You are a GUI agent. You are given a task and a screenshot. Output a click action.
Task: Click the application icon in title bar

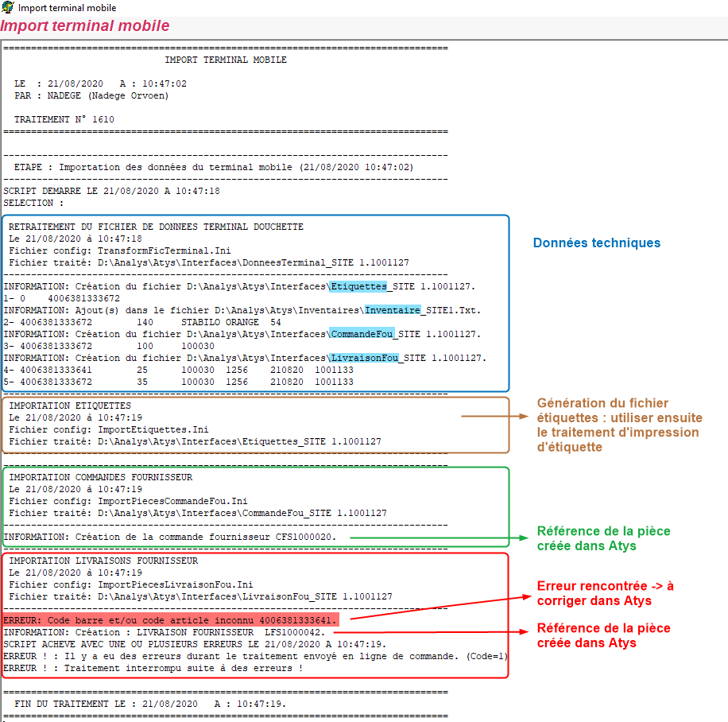coord(7,7)
